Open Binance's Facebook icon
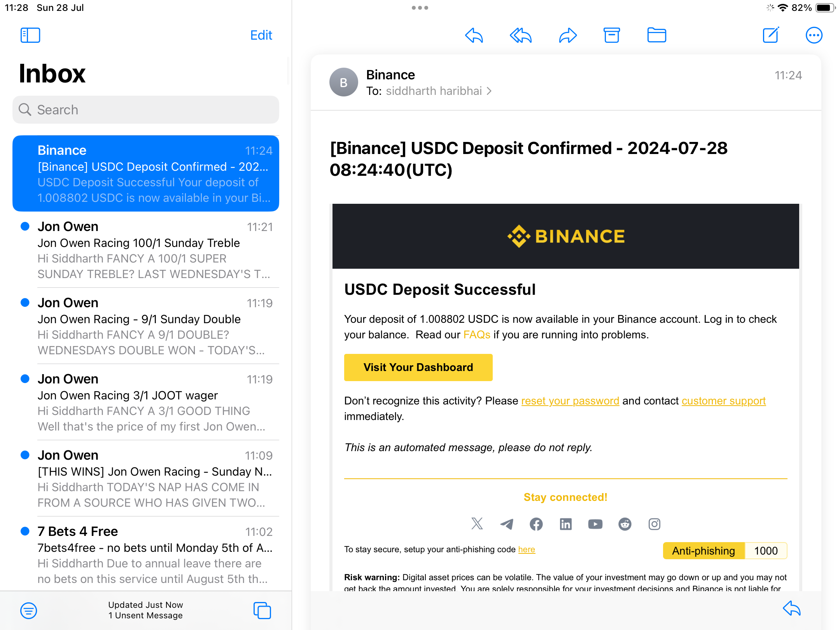 (536, 524)
